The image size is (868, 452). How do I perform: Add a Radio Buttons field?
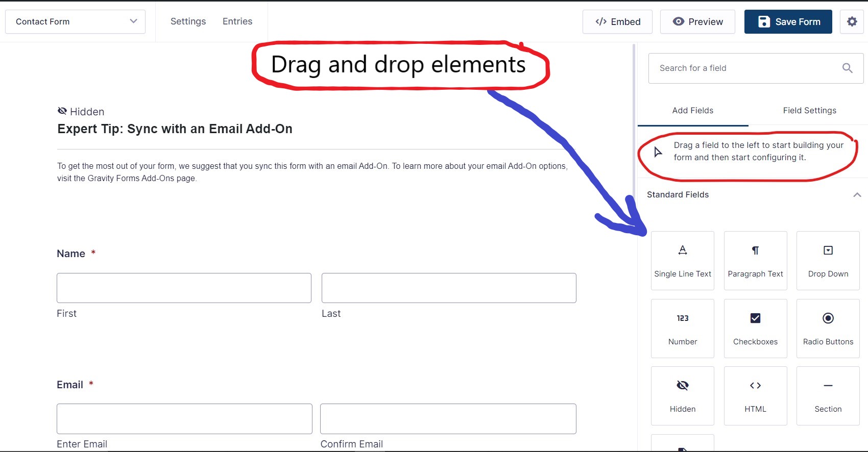828,329
